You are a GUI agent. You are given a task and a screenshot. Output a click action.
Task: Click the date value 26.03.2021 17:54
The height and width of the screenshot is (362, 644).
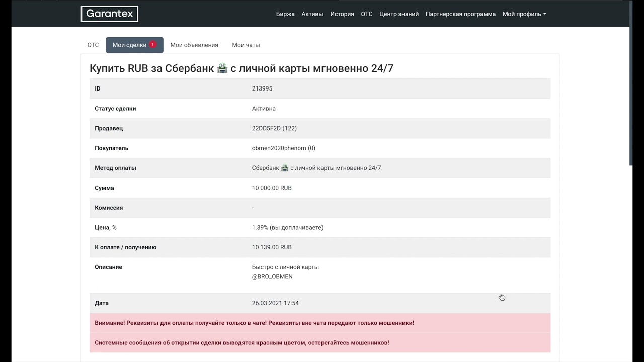pyautogui.click(x=275, y=303)
